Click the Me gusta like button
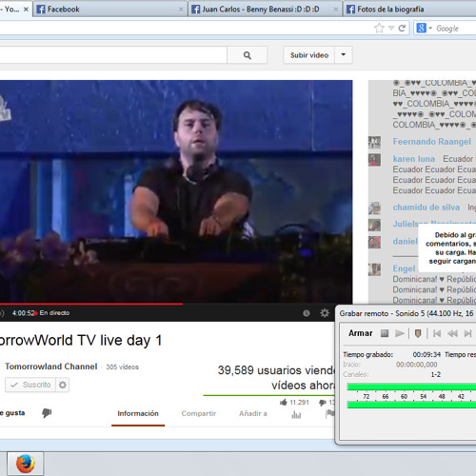 [x=12, y=413]
